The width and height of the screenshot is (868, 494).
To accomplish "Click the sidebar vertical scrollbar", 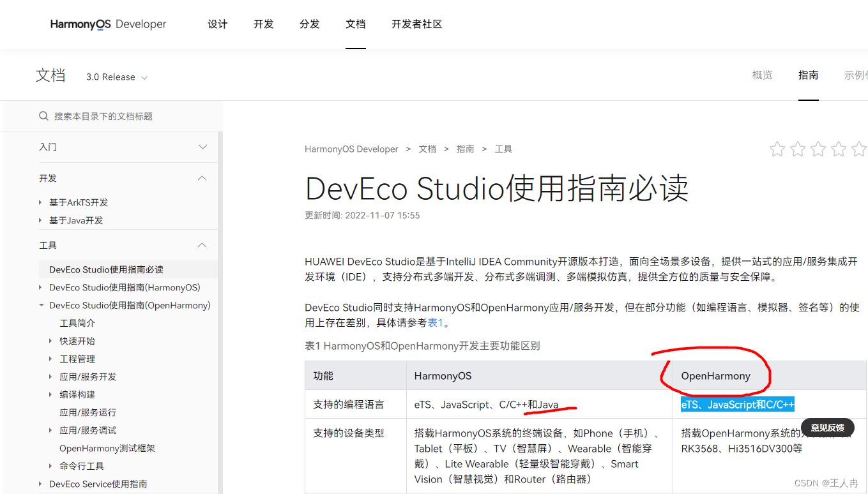I will coord(220,313).
